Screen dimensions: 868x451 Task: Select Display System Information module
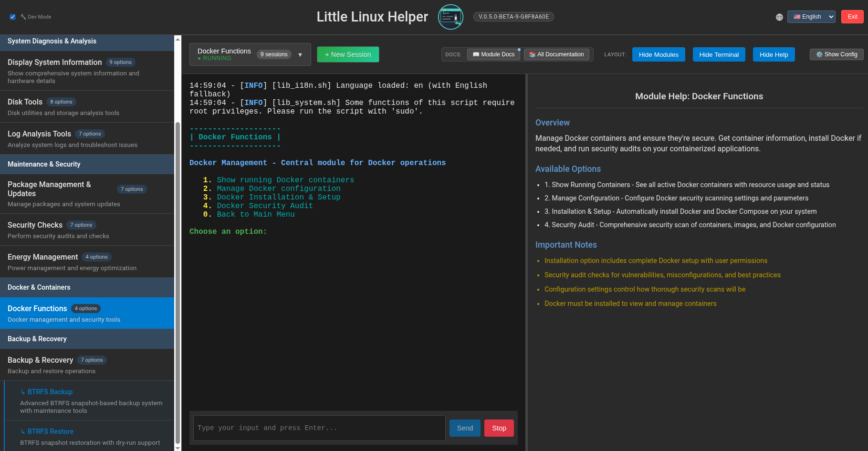pos(87,71)
